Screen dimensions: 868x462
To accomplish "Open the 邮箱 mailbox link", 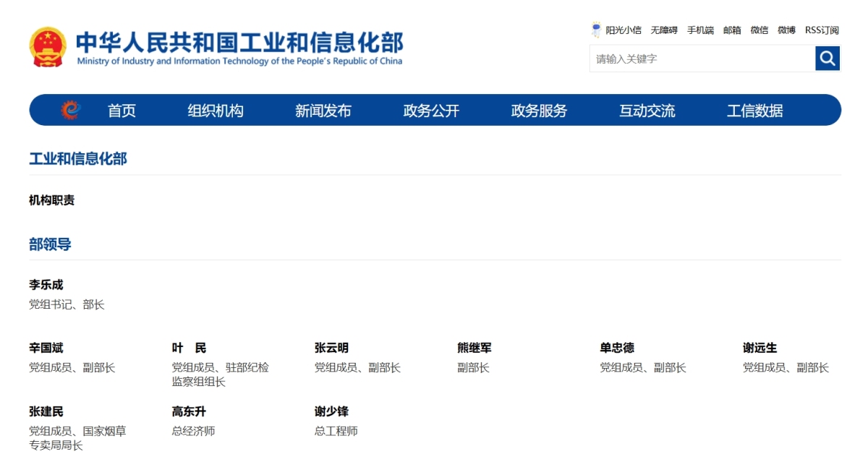I will click(x=732, y=30).
